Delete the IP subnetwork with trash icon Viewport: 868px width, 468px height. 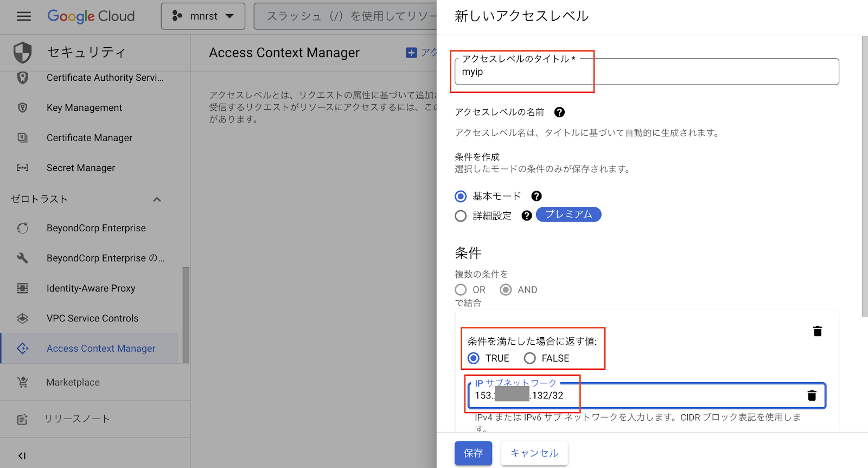[812, 396]
